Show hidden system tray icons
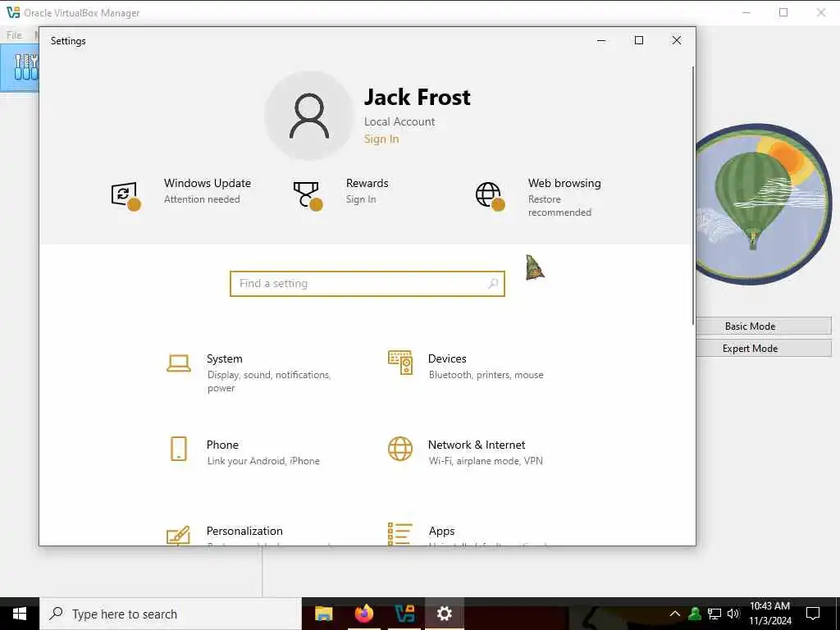Viewport: 840px width, 630px height. [675, 614]
